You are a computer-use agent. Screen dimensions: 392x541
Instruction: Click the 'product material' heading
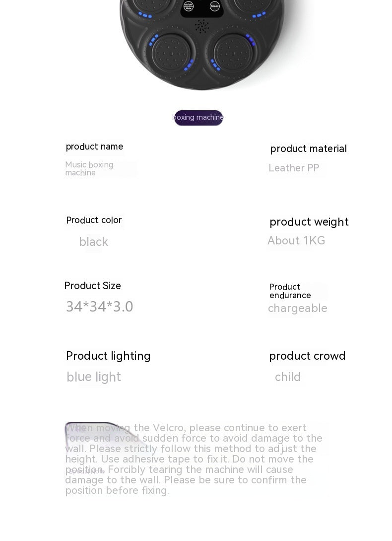308,149
